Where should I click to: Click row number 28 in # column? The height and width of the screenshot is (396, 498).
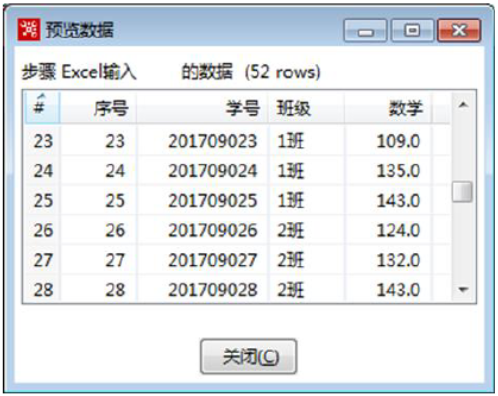coord(43,289)
